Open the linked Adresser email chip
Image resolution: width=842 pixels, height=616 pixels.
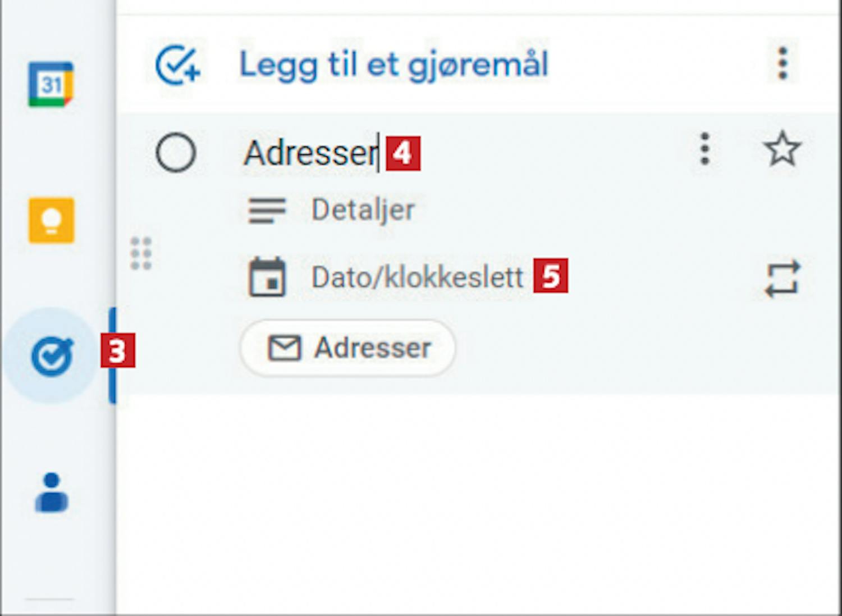coord(348,348)
